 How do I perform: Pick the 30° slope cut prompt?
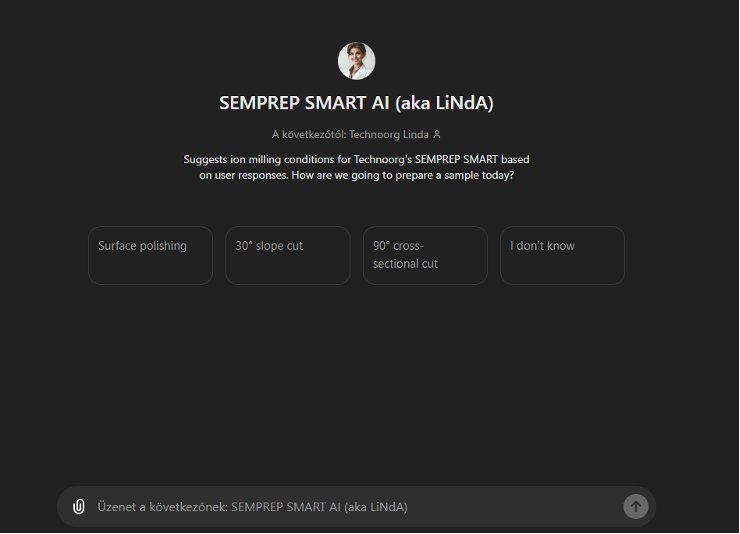287,255
